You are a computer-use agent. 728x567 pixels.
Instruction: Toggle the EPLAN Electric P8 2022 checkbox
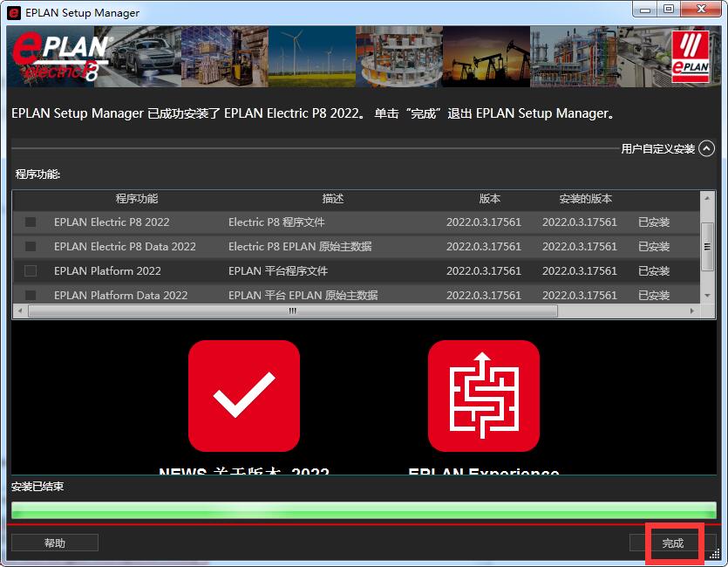[x=31, y=222]
